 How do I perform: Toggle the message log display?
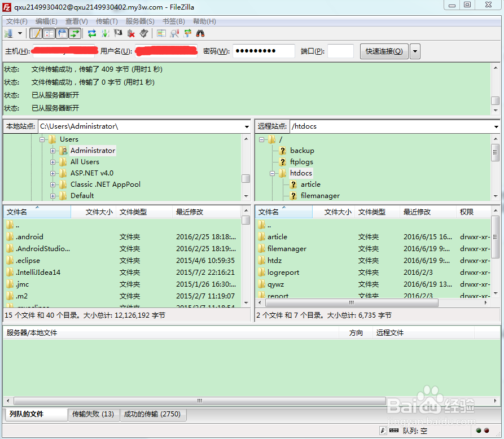coord(35,33)
